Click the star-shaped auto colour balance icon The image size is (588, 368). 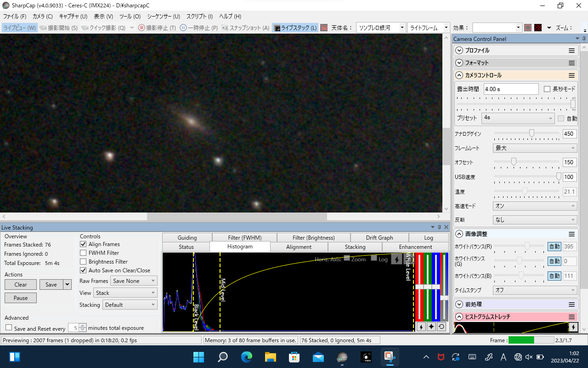pos(431,327)
